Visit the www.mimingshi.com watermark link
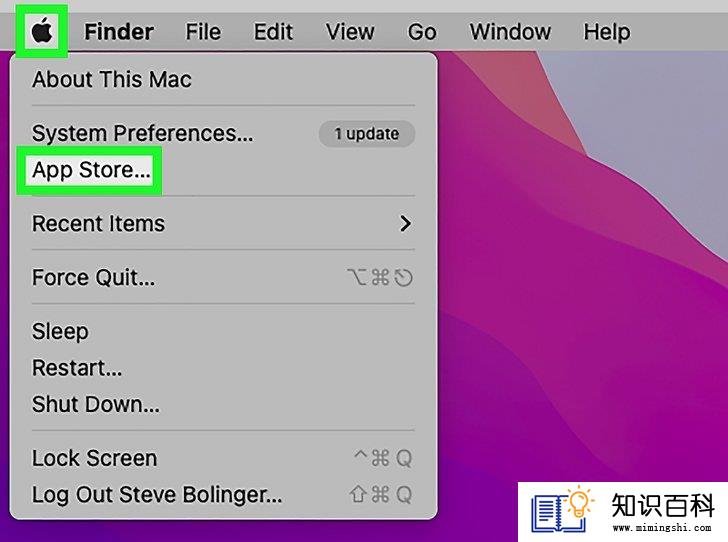728x542 pixels. click(x=662, y=528)
